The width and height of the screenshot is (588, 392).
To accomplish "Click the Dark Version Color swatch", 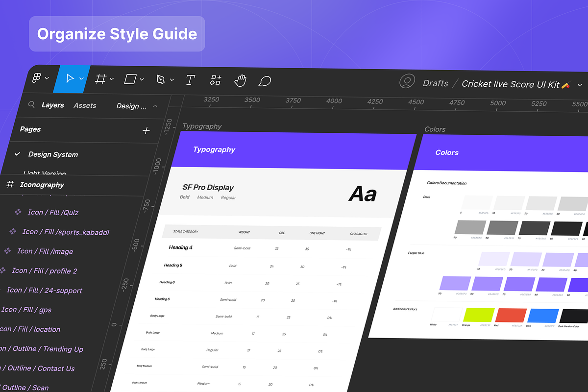I will pyautogui.click(x=574, y=317).
